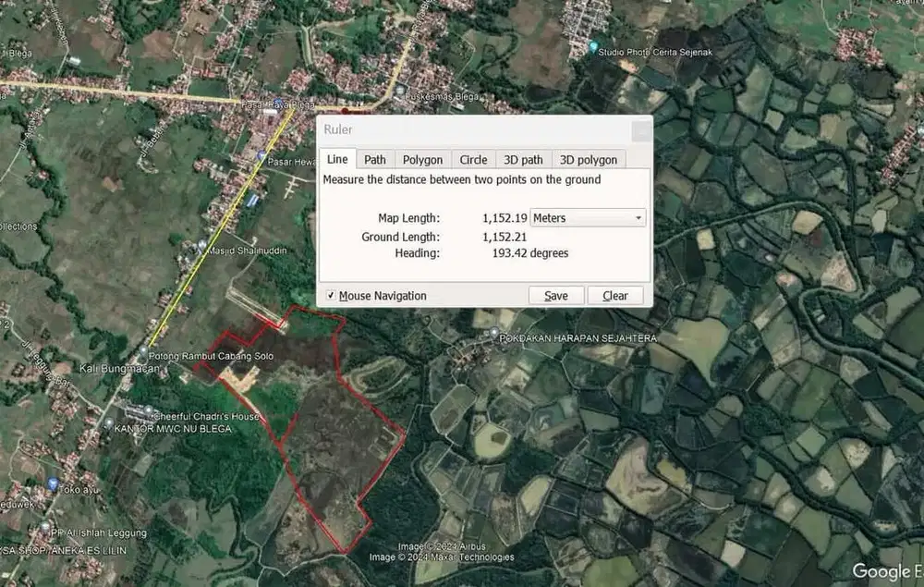
Task: Click the blue Toko ayu shop marker
Action: pos(53,484)
